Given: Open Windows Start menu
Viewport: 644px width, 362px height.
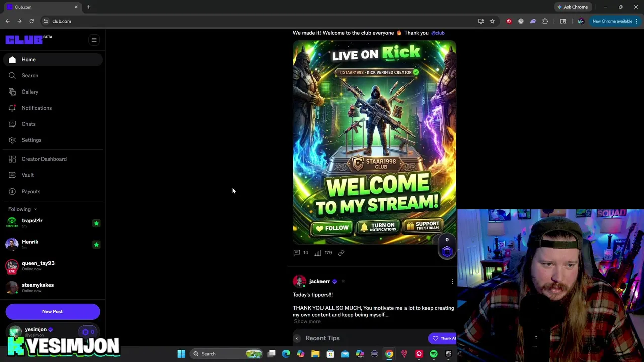Looking at the screenshot, I should click(x=181, y=354).
